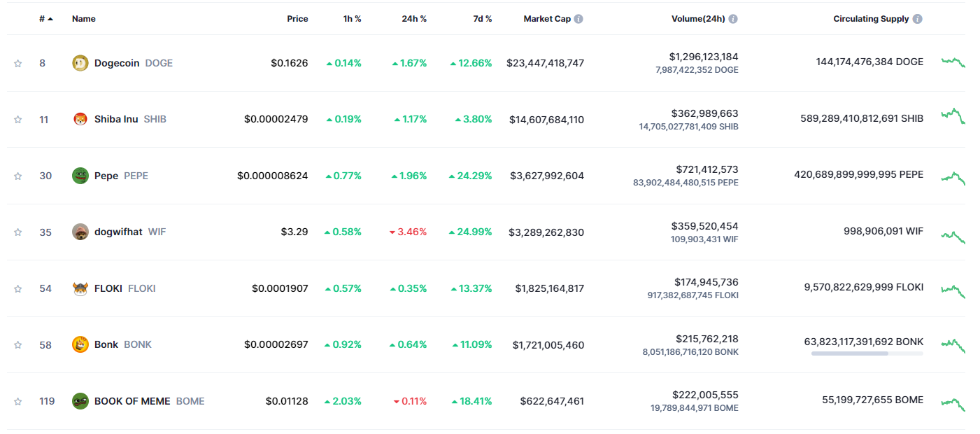
Task: Sort the table by Name header
Action: click(x=83, y=19)
